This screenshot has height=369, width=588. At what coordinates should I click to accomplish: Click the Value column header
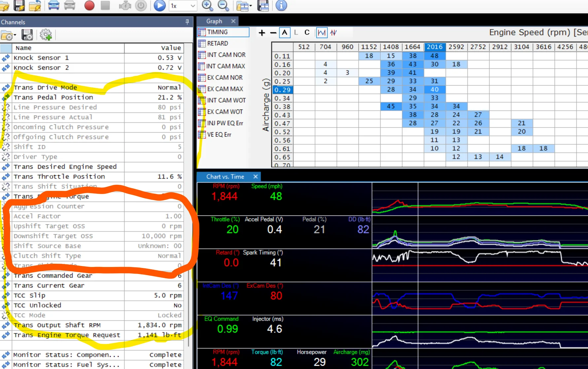tap(154, 48)
